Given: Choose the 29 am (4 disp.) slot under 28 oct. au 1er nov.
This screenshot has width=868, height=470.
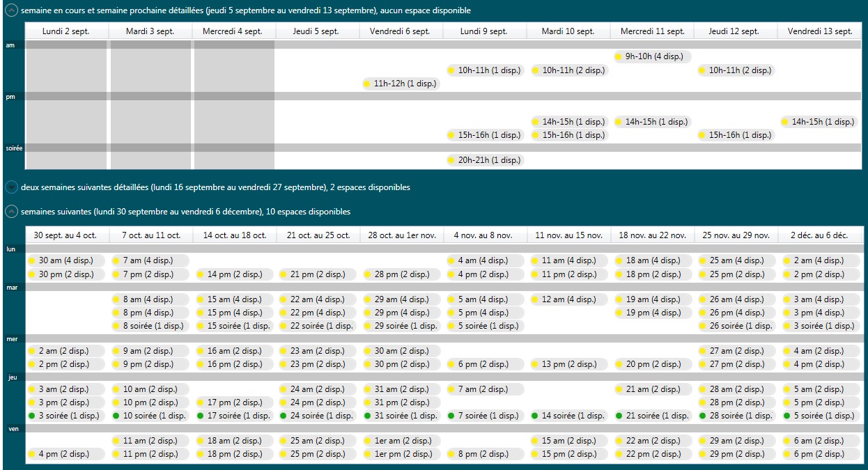Looking at the screenshot, I should pyautogui.click(x=401, y=299).
